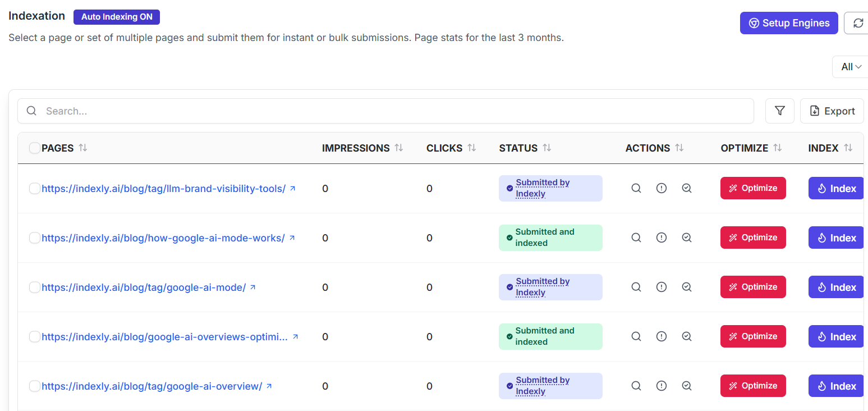The height and width of the screenshot is (411, 868).
Task: Toggle the select-all checkbox in PAGES header
Action: 35,148
